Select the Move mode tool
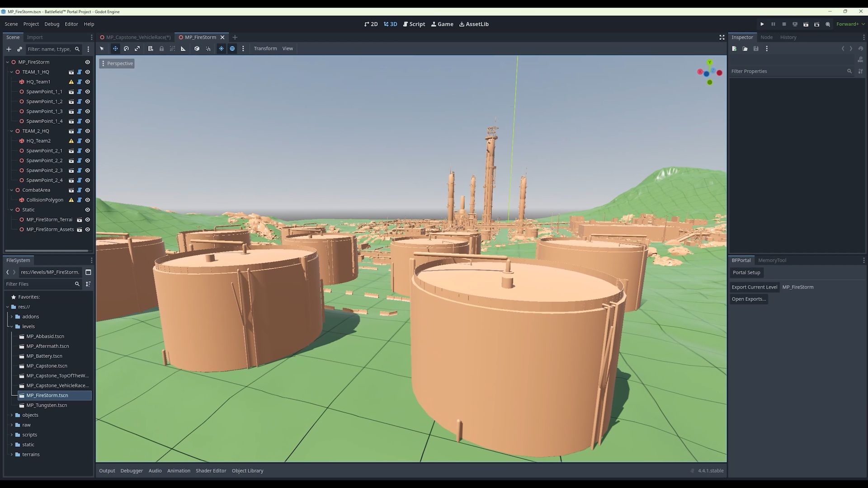Image resolution: width=868 pixels, height=488 pixels. click(115, 48)
